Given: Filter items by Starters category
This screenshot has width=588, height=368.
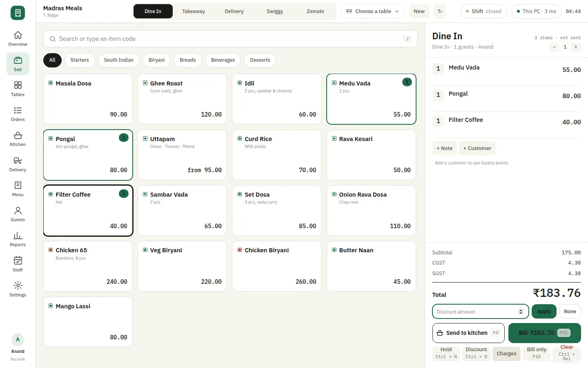Looking at the screenshot, I should click(x=80, y=60).
